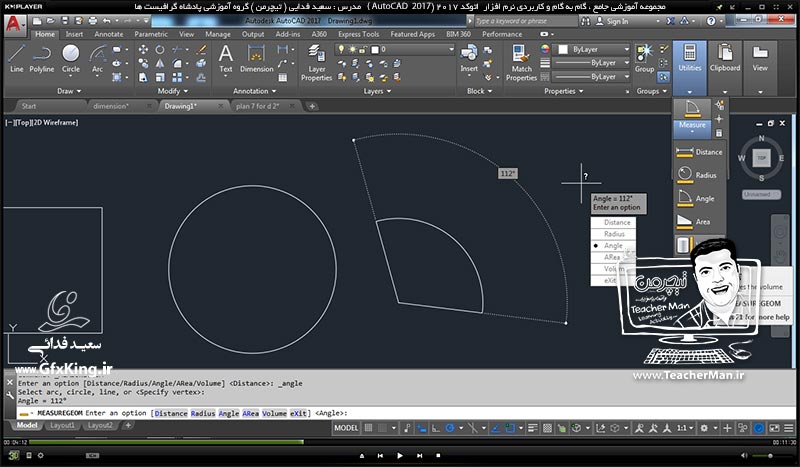Expand the Modify panel
Viewport: 800px width, 467px height.
(172, 91)
